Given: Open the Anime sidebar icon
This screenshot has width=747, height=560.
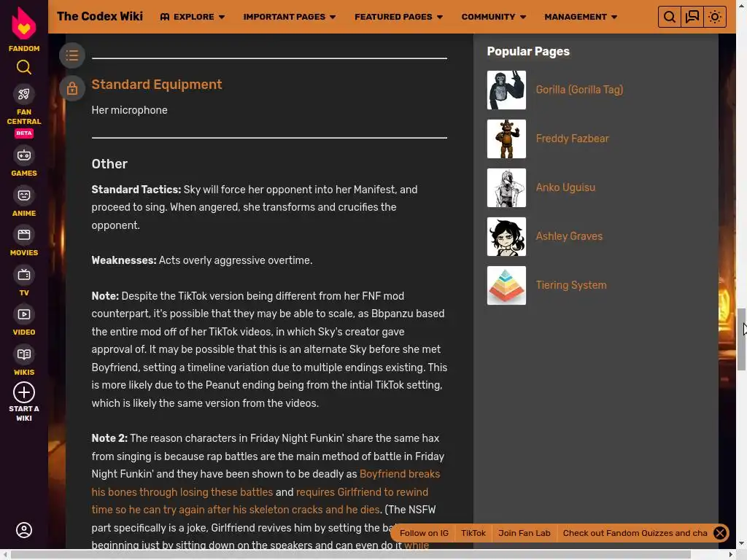Looking at the screenshot, I should point(24,195).
